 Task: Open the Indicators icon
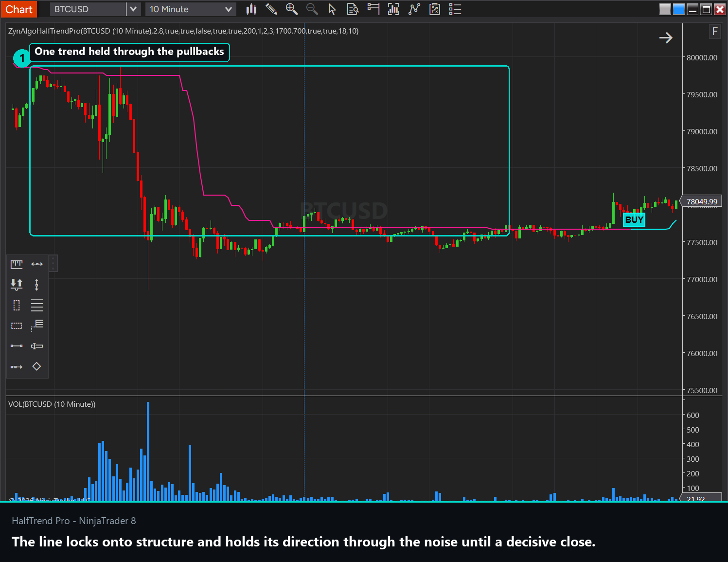(x=394, y=9)
